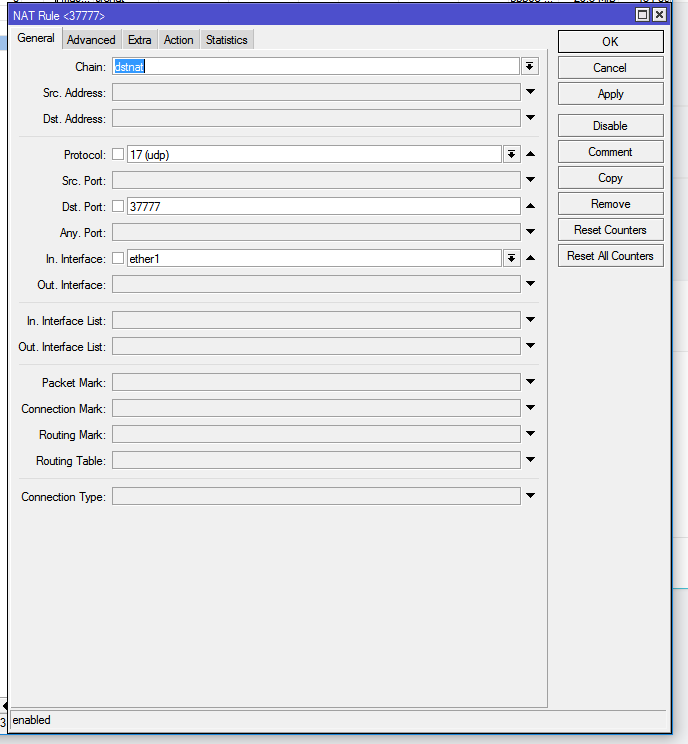
Task: Toggle the Dst. Port negate checkbox
Action: click(x=118, y=206)
